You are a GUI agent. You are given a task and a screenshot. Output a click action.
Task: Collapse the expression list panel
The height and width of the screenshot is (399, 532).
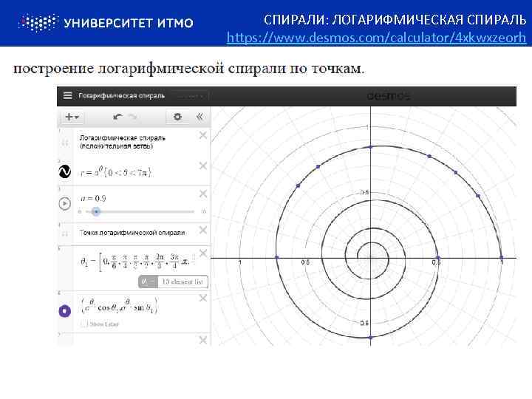tap(199, 117)
